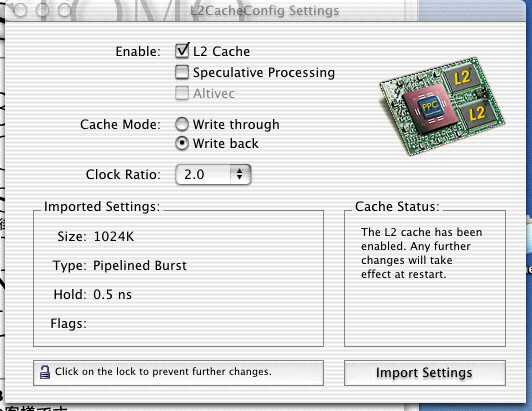This screenshot has height=411, width=532.
Task: Click the 2.0 value in Clock Ratio
Action: pyautogui.click(x=194, y=174)
